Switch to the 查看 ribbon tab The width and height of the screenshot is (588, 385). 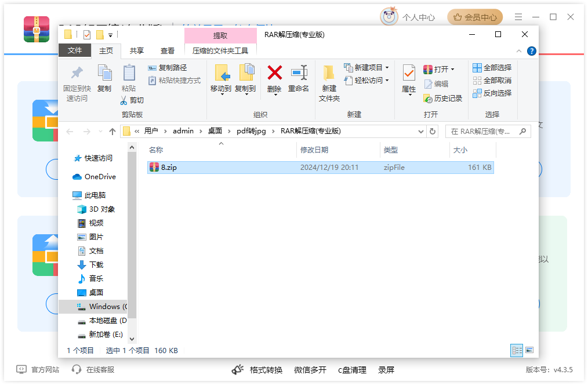(167, 50)
